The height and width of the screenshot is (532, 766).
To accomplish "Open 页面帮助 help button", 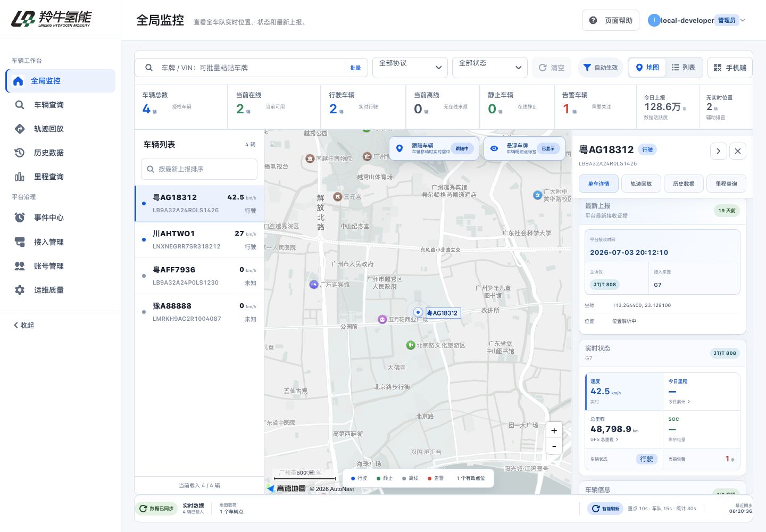I will 611,20.
